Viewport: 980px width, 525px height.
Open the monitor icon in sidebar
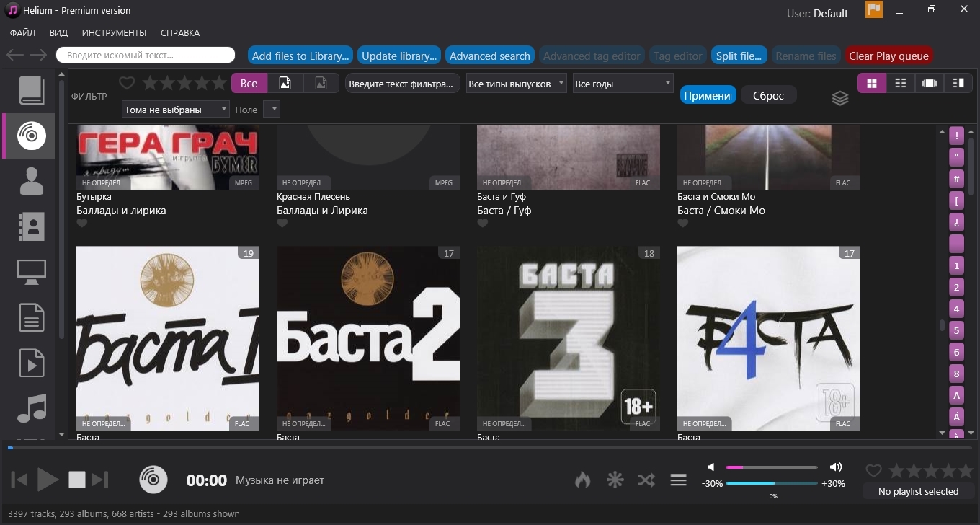(32, 272)
